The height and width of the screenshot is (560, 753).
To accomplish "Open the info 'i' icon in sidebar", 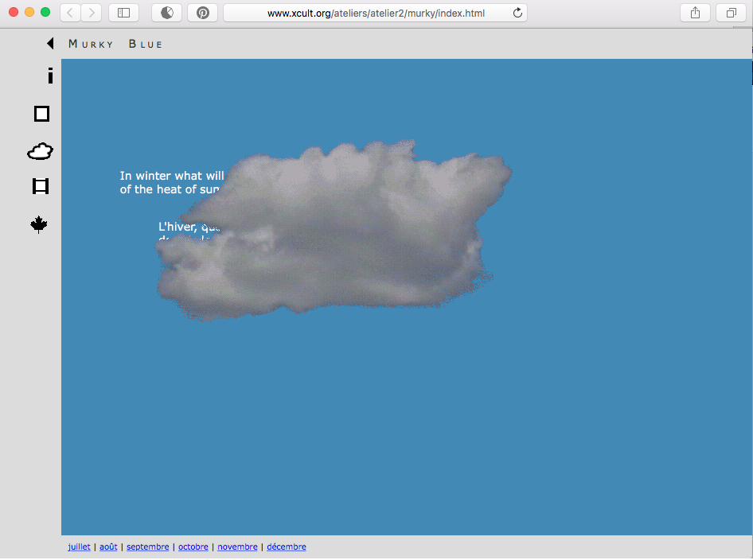I will [x=50, y=76].
